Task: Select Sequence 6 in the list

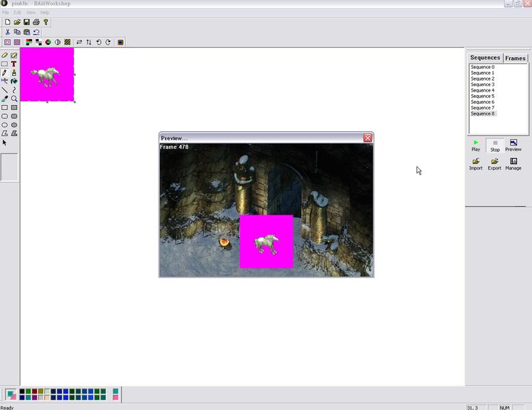Action: 483,102
